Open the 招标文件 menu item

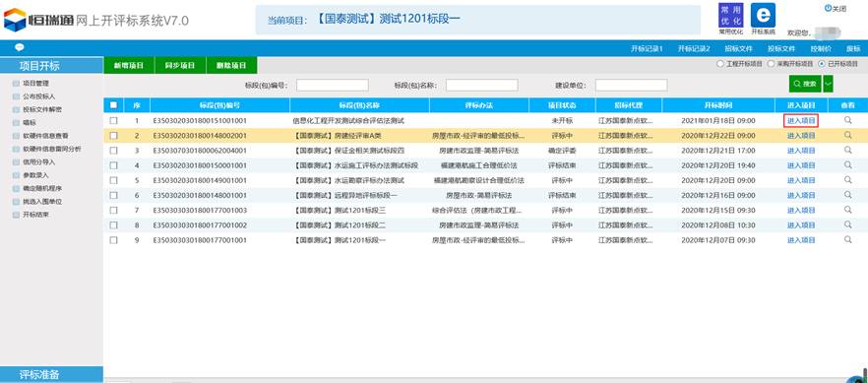click(x=738, y=48)
